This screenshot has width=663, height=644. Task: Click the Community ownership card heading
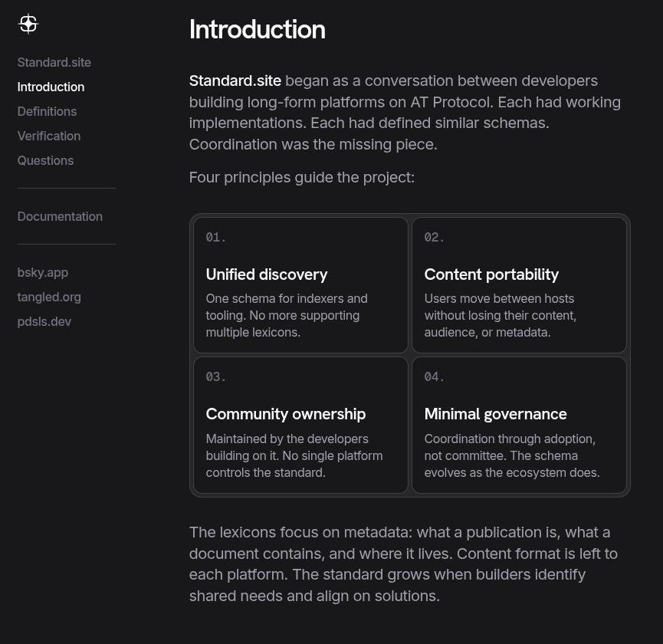click(285, 414)
